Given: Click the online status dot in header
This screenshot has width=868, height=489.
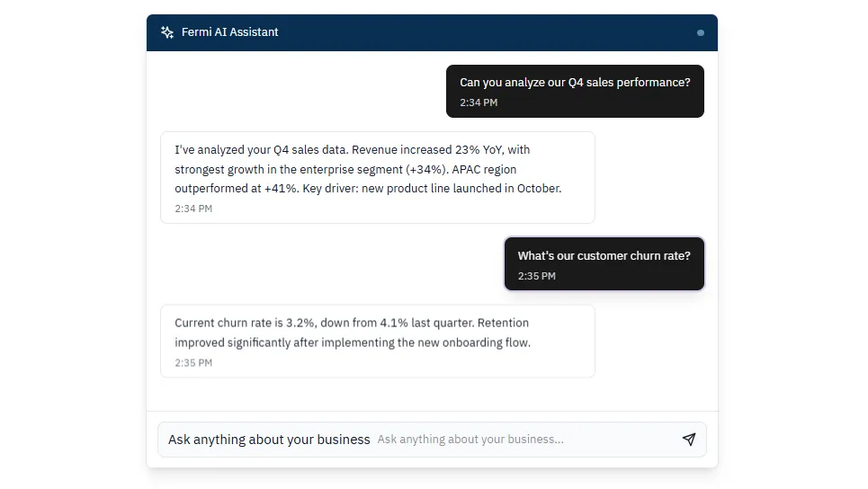Looking at the screenshot, I should pos(701,32).
